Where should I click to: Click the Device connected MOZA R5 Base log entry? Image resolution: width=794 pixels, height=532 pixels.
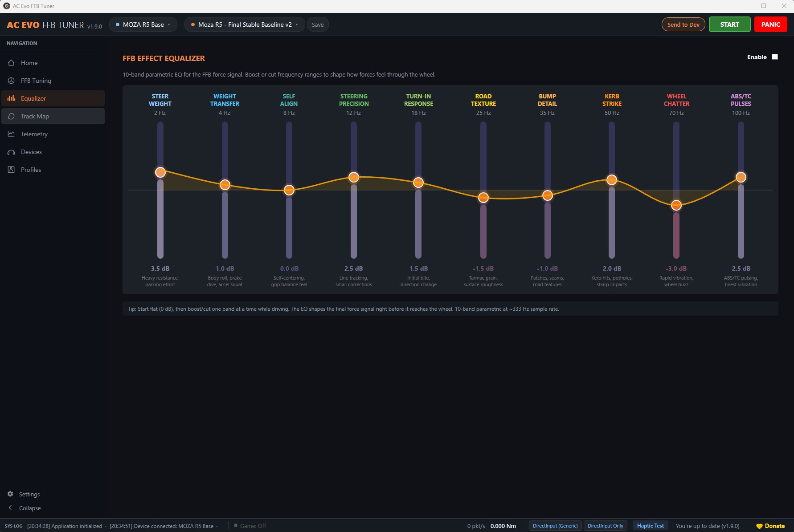point(162,526)
